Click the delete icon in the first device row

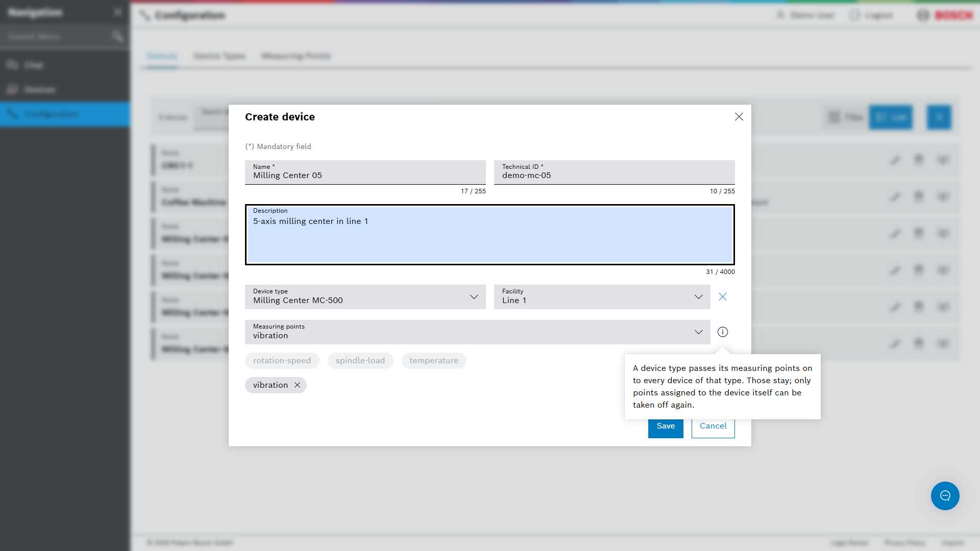(x=919, y=160)
